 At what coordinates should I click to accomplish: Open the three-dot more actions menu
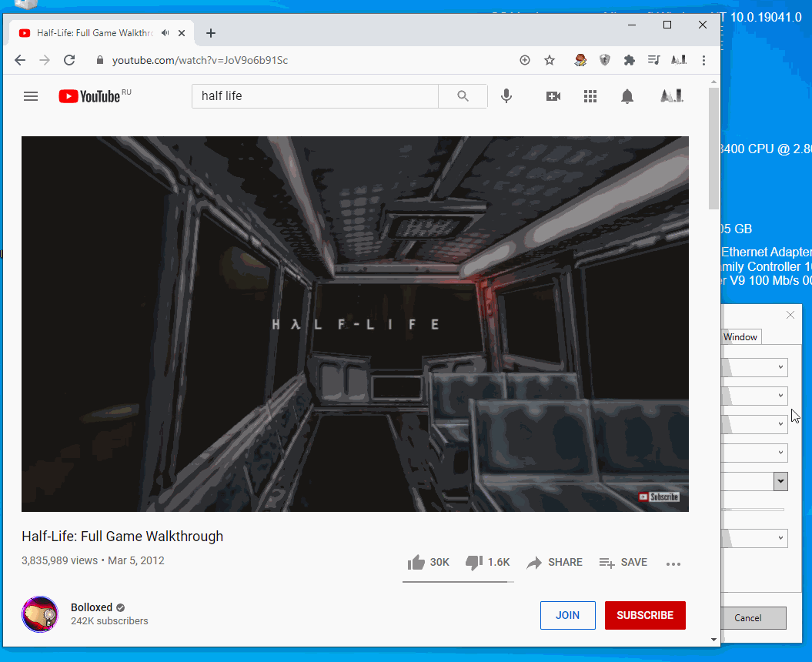[x=673, y=563]
